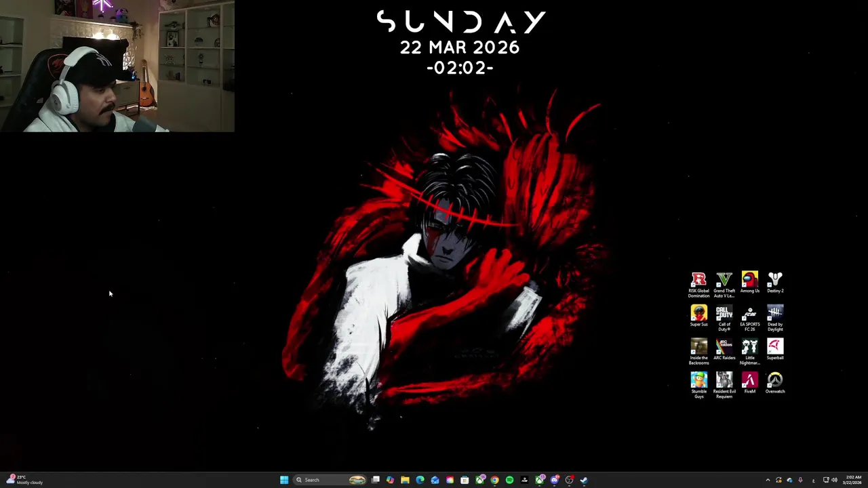Image resolution: width=868 pixels, height=488 pixels.
Task: Open the Destiny 2 shortcut
Action: [x=775, y=283]
